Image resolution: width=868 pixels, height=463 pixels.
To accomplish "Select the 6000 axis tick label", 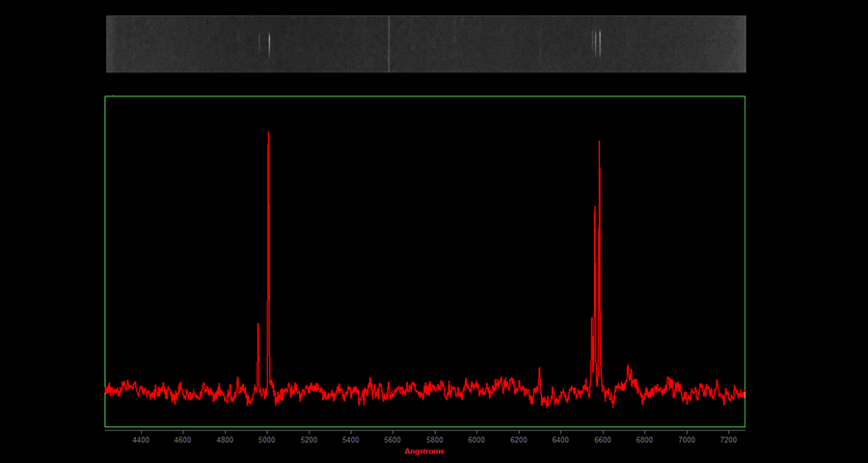I will 476,440.
